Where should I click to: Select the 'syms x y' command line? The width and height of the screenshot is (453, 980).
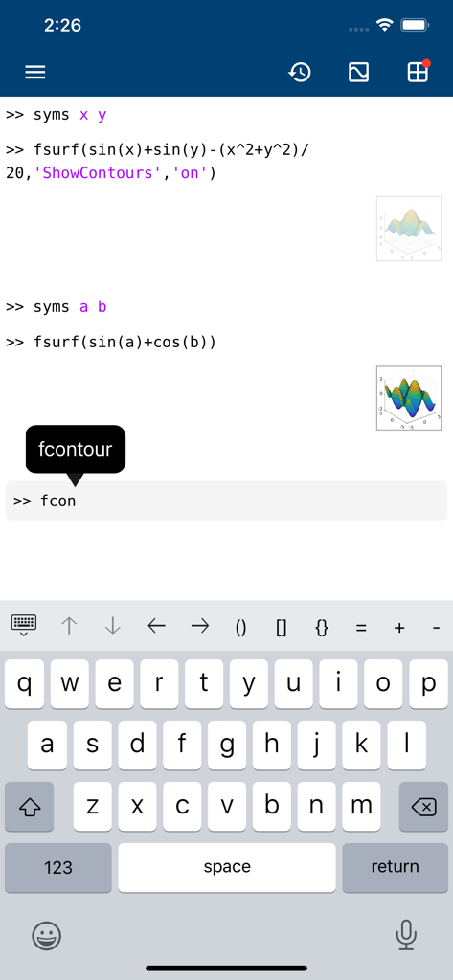point(57,115)
